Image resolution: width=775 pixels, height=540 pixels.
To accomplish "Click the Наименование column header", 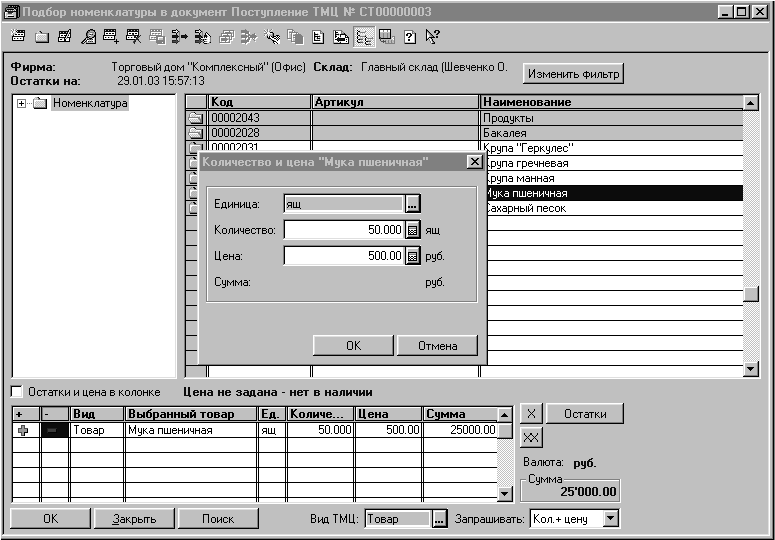I will [x=611, y=102].
